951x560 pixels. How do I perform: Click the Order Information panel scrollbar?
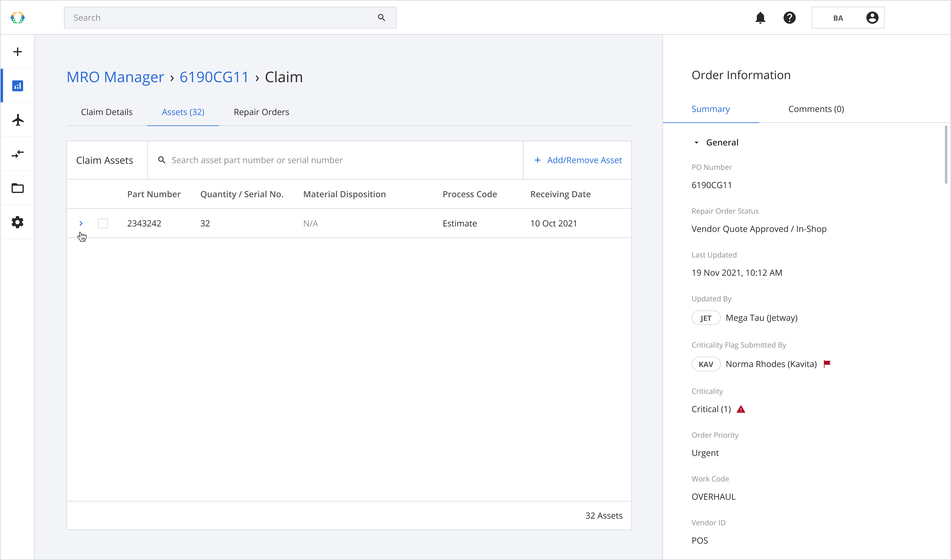click(x=946, y=155)
